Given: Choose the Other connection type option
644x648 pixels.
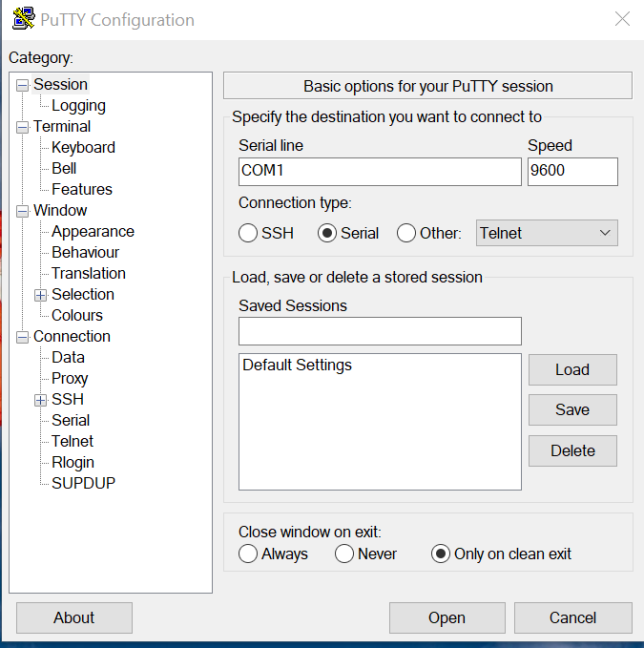Looking at the screenshot, I should (x=407, y=233).
